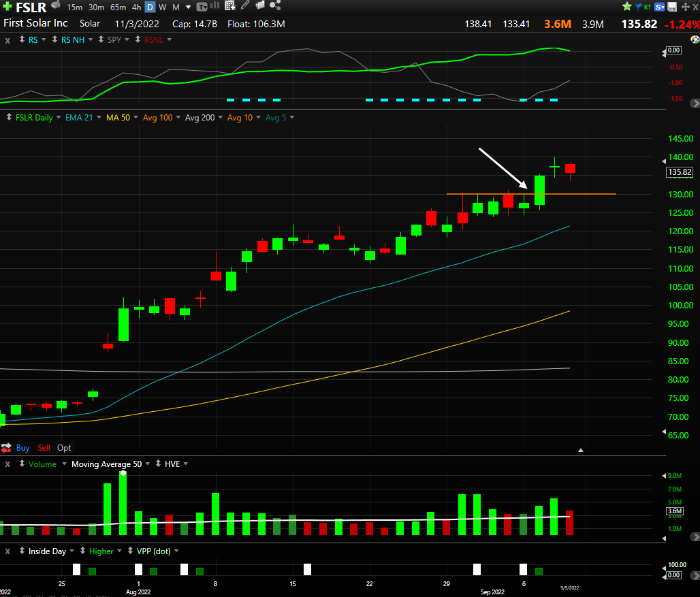Click the green plus icon beside FSLR
This screenshot has height=597, width=700.
click(x=7, y=6)
